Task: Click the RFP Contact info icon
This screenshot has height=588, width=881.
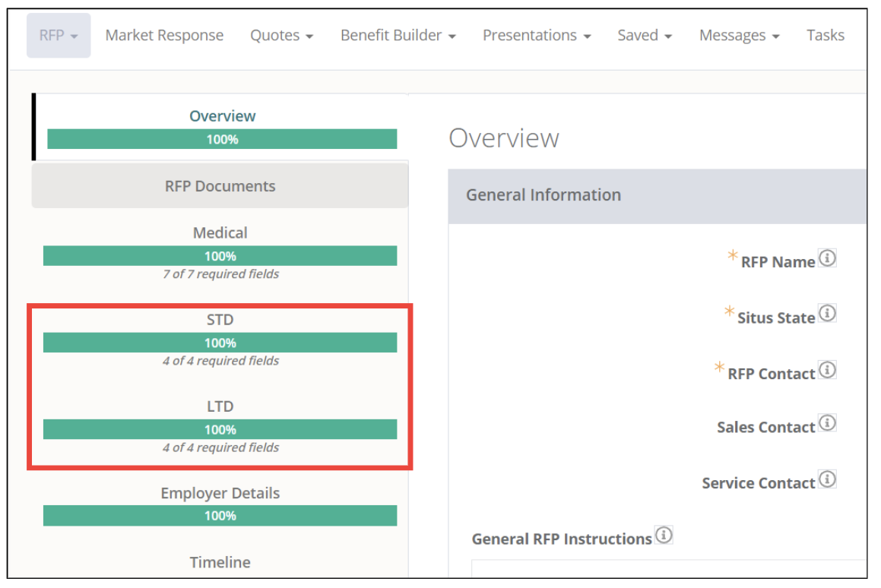Action: point(827,370)
